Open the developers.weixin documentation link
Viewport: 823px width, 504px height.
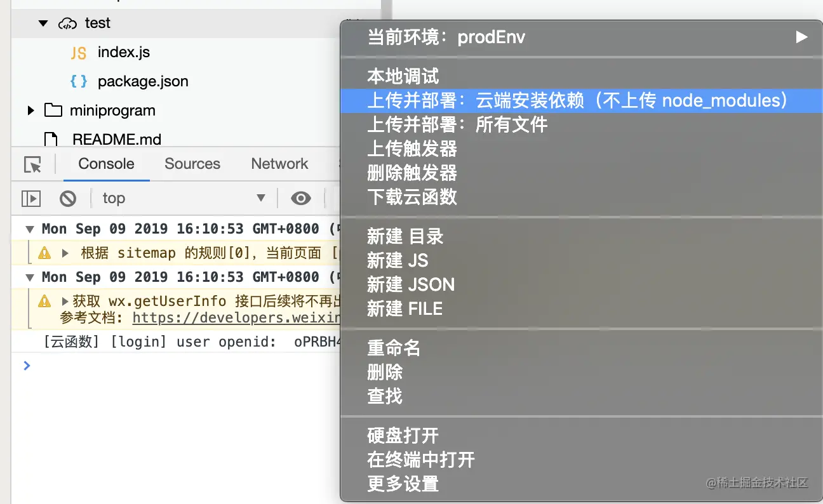point(236,318)
